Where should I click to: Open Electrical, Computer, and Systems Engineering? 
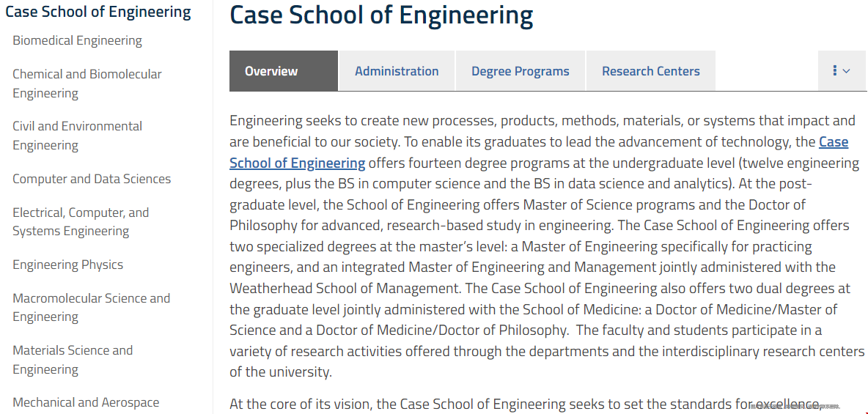coord(81,221)
